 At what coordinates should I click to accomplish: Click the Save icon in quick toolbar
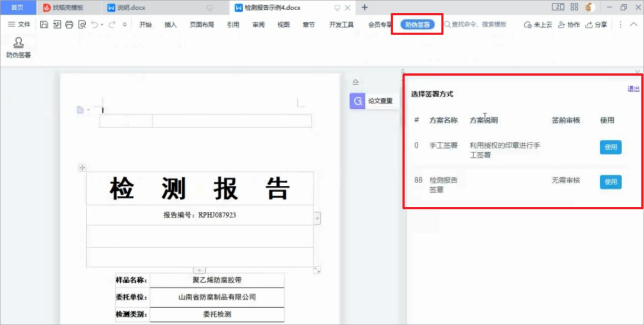click(x=44, y=25)
